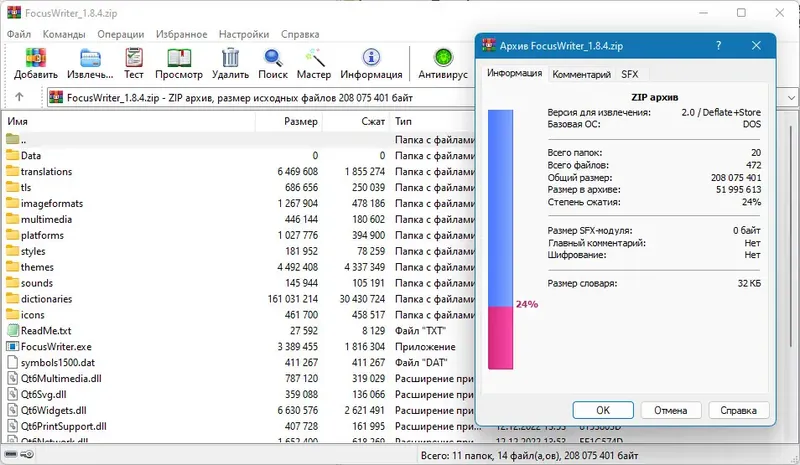Click the Информация toolbar icon
Image resolution: width=800 pixels, height=465 pixels.
pyautogui.click(x=371, y=58)
